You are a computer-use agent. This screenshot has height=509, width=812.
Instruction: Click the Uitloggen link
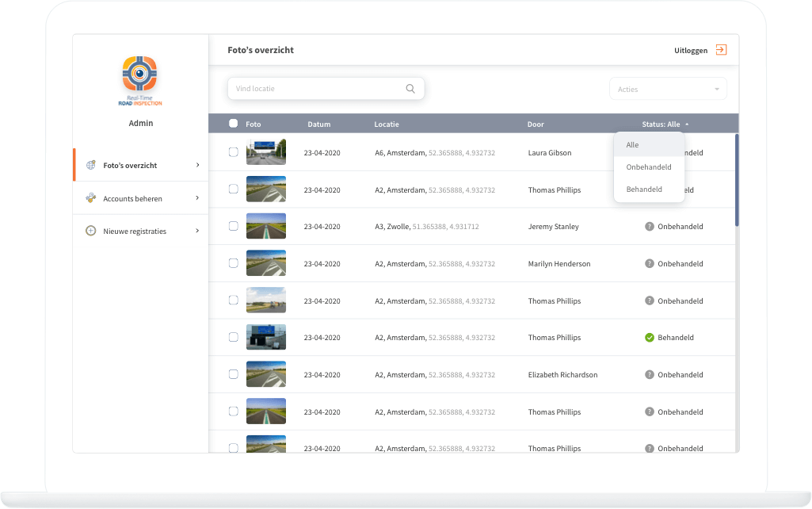pos(691,50)
